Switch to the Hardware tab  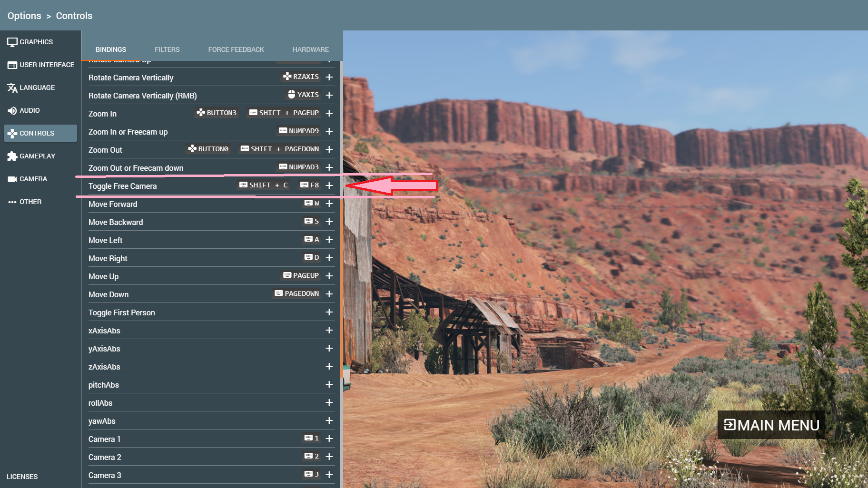(311, 49)
